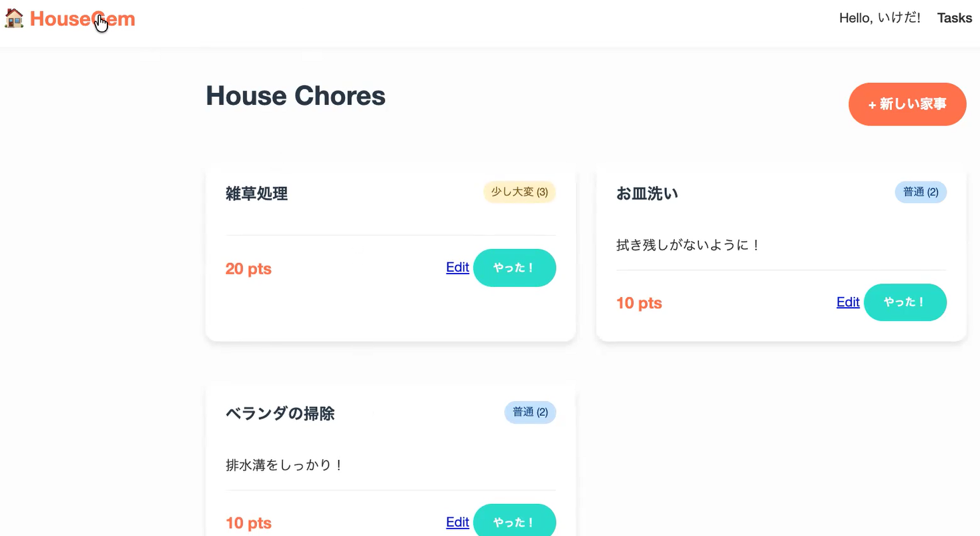Viewport: 980px width, 536px height.
Task: Click the 普通 (2) badge on お皿洗い
Action: [920, 192]
